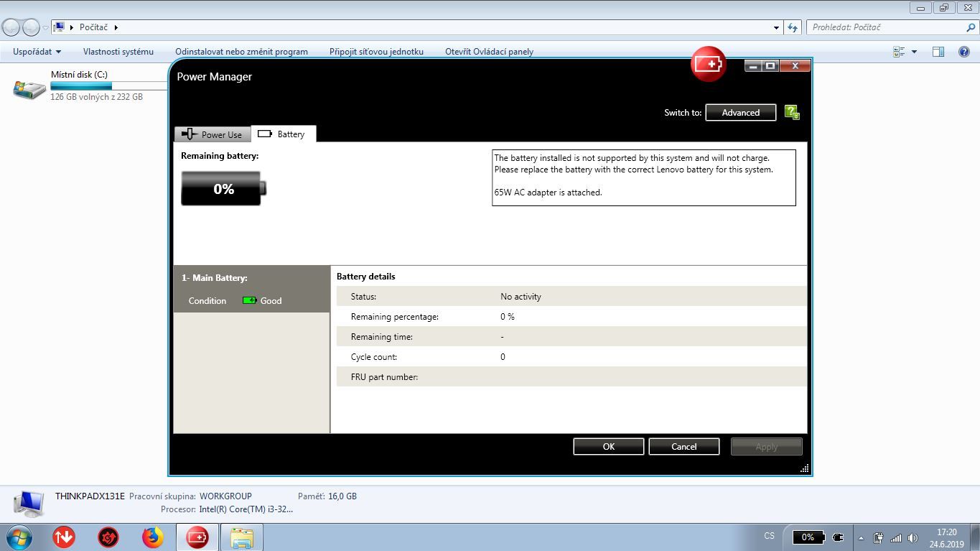Click the Cycle count row
980x551 pixels.
[571, 356]
